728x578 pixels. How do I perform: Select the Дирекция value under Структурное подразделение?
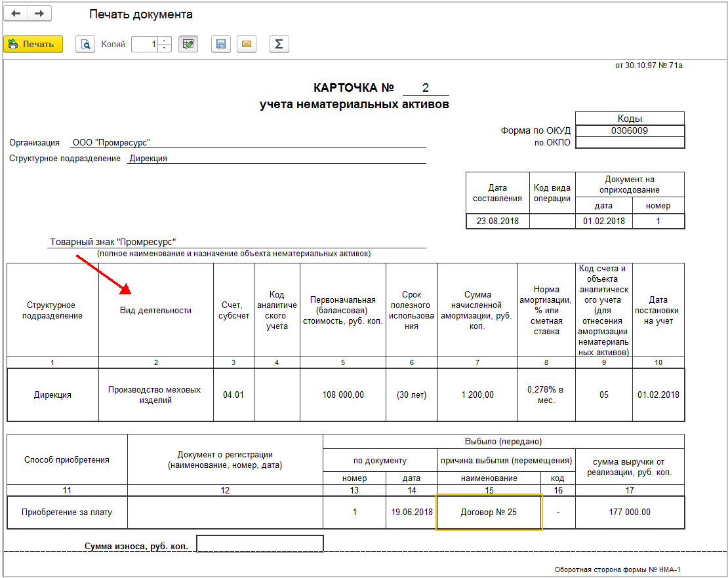tap(148, 158)
